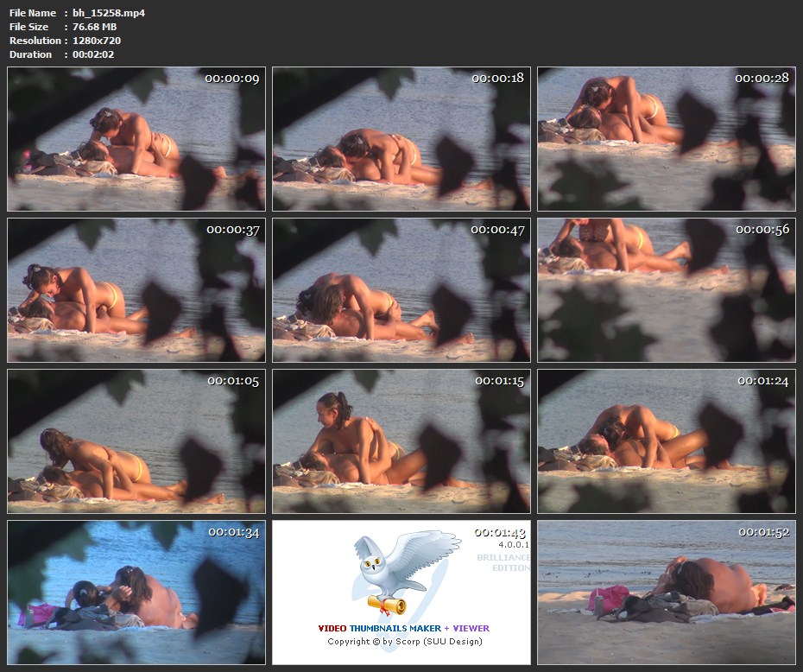Select the frame at timestamp 00:00:47
The height and width of the screenshot is (672, 803).
(401, 290)
